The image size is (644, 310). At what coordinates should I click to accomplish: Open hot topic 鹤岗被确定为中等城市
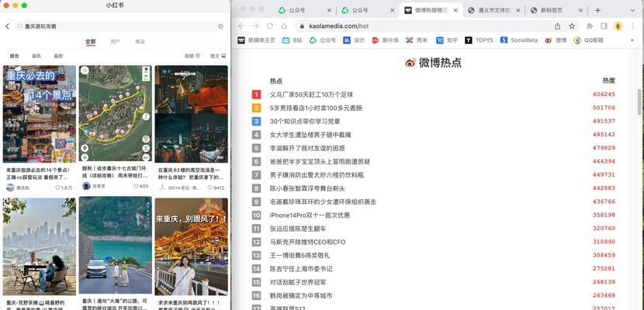tap(301, 295)
